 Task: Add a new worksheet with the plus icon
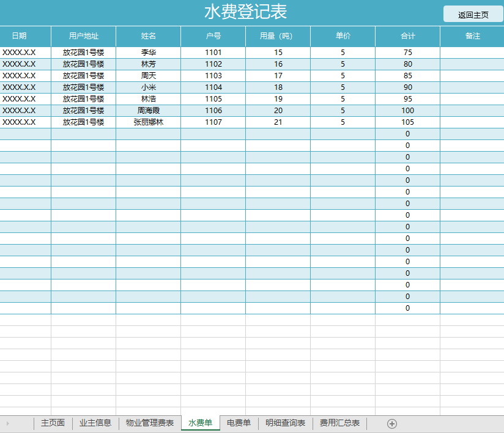click(x=392, y=423)
